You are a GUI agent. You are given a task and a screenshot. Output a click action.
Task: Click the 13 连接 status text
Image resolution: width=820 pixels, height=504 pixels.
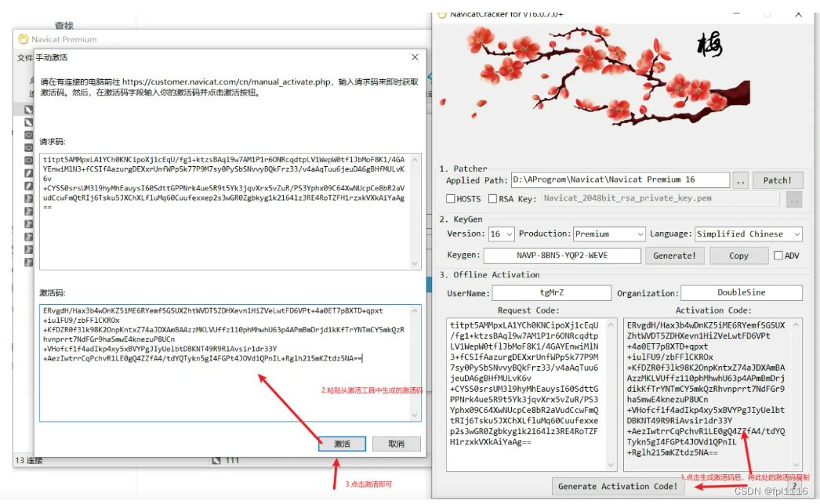[x=29, y=461]
